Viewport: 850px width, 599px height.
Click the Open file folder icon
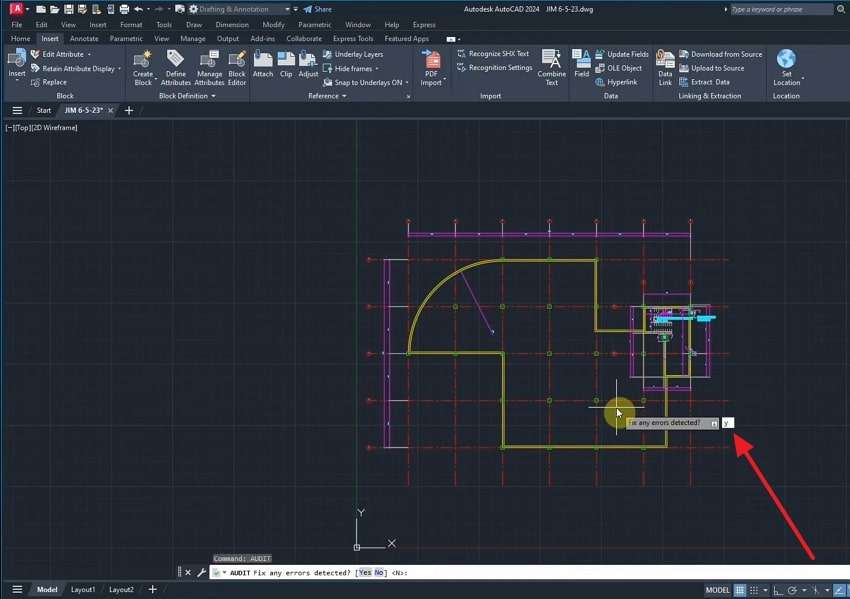54,9
